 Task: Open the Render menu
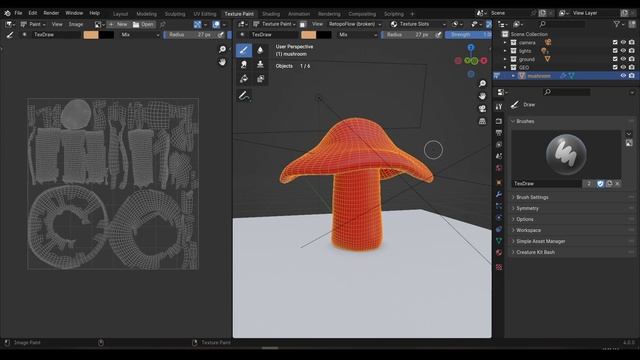[x=51, y=13]
